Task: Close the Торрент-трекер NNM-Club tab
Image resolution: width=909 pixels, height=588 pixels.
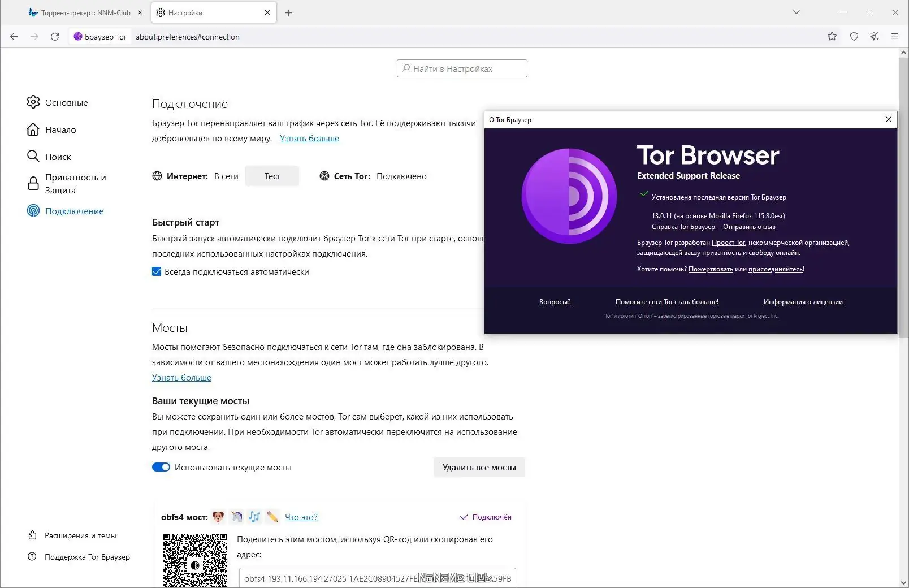Action: (140, 12)
